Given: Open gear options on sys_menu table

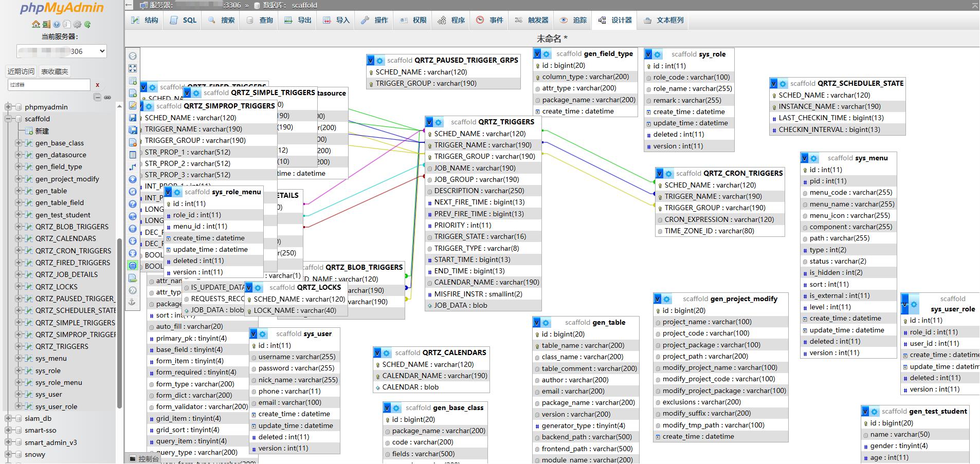Looking at the screenshot, I should pyautogui.click(x=813, y=158).
